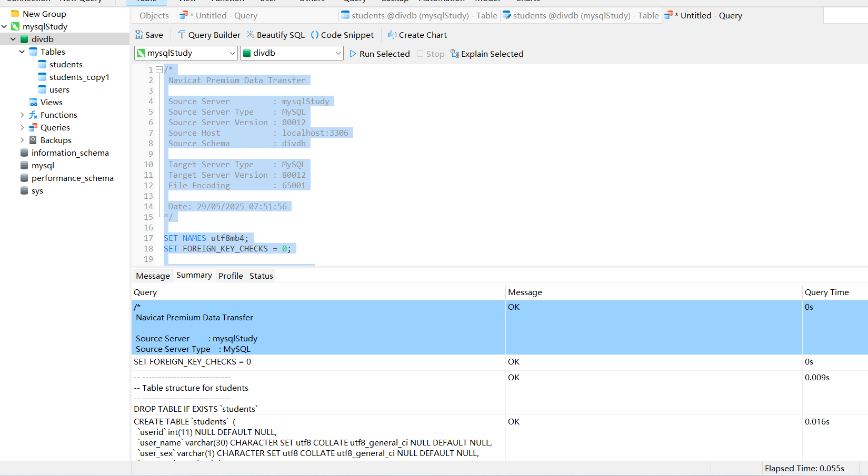Click the Stop button
Image resolution: width=868 pixels, height=476 pixels.
tap(431, 54)
